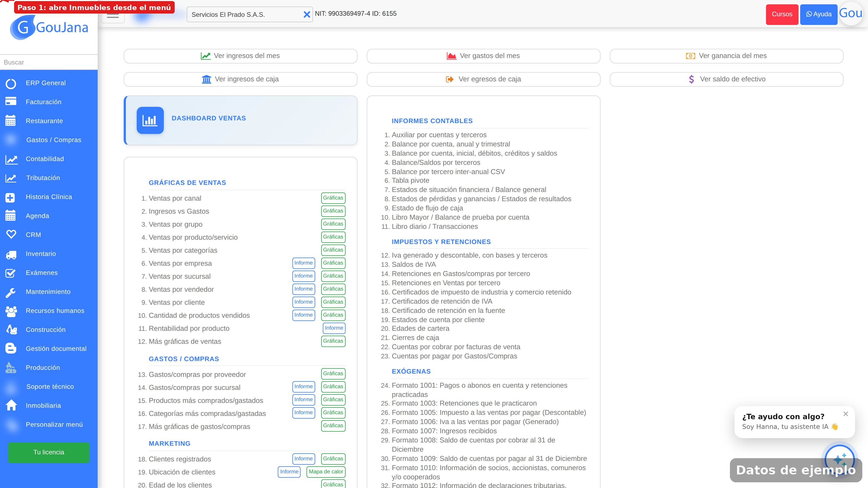The width and height of the screenshot is (868, 488).
Task: Click the Historia Clínica plus icon
Action: 10,197
